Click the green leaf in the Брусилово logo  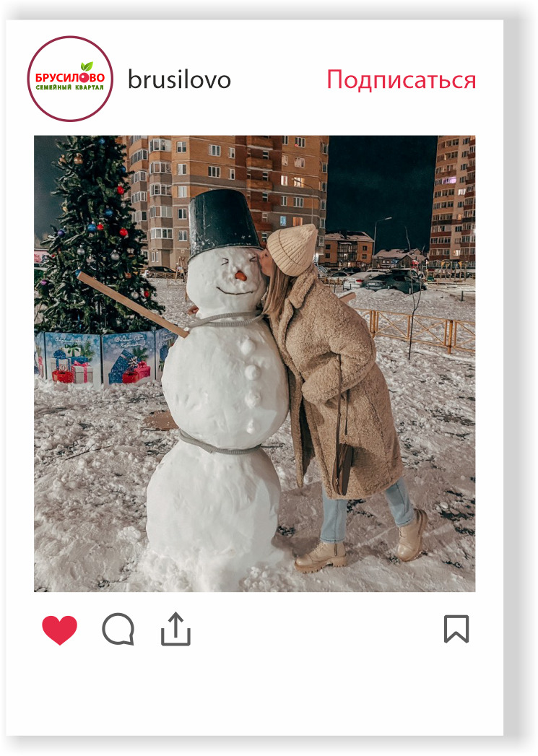[x=87, y=66]
